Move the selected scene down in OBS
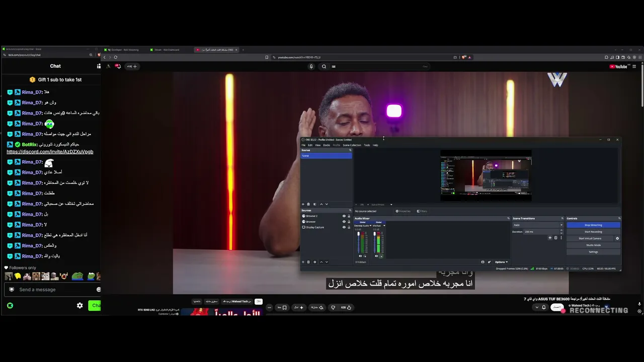Screen dimensions: 644x362 coord(327,204)
